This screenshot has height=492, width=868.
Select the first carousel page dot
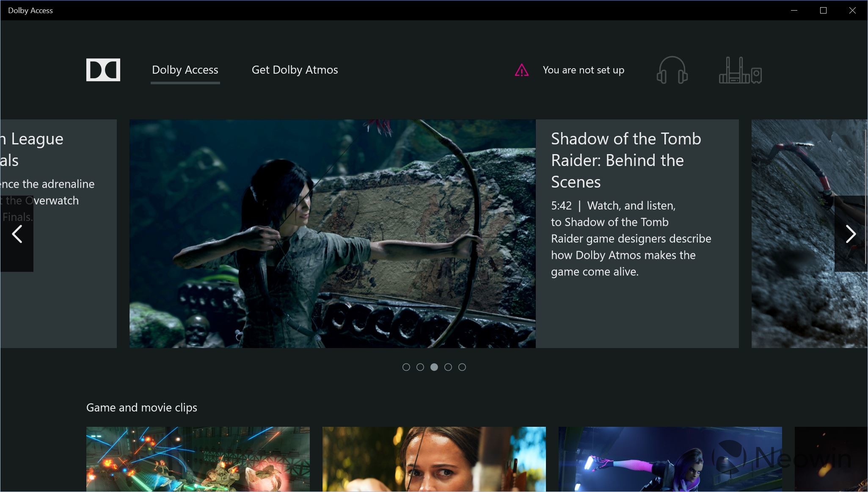pyautogui.click(x=406, y=367)
